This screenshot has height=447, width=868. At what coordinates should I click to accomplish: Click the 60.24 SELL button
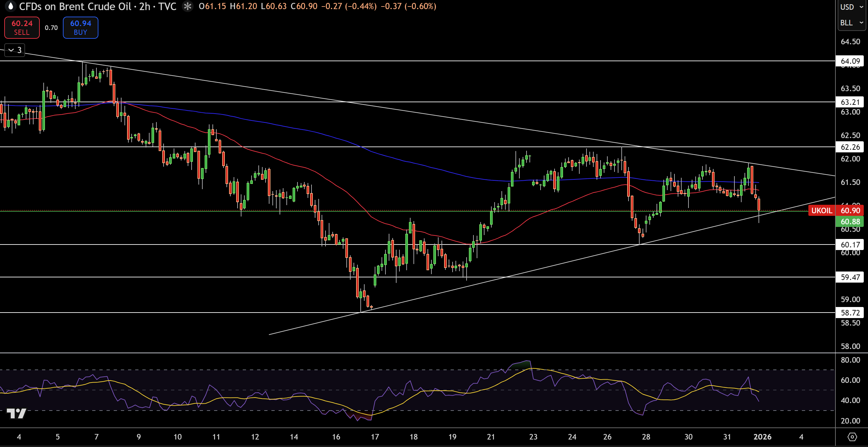22,28
